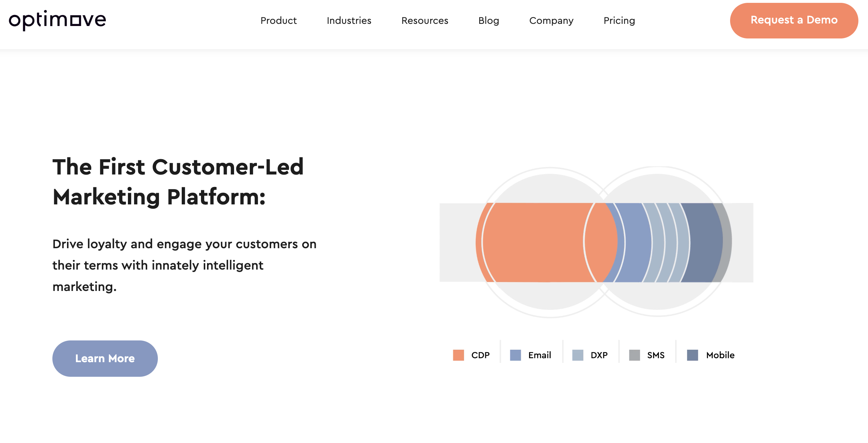Click the Company menu item
The height and width of the screenshot is (443, 868).
(552, 20)
